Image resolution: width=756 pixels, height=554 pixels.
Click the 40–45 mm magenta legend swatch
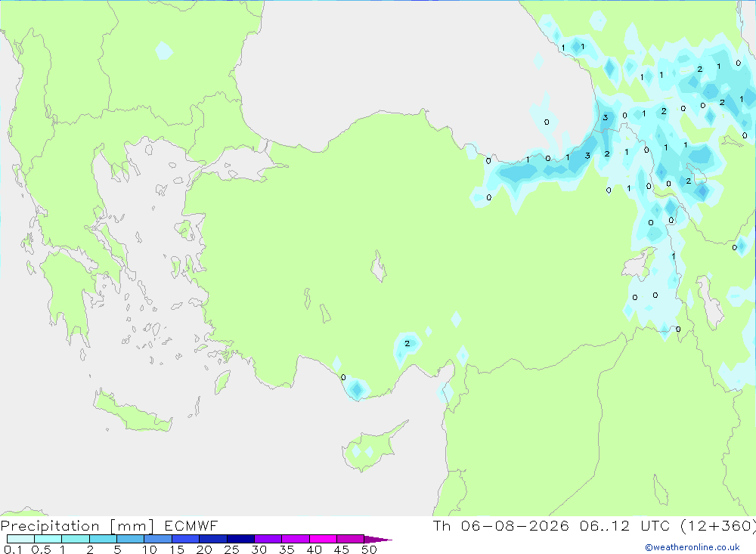[x=323, y=539]
